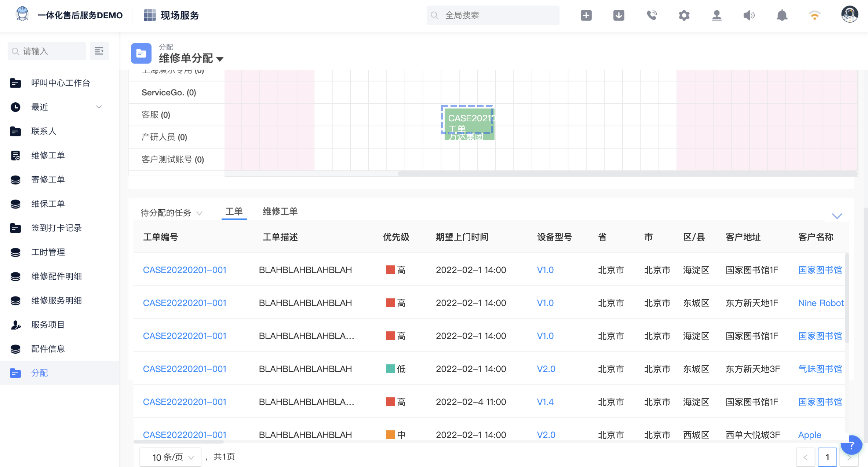The width and height of the screenshot is (868, 467).
Task: Click the download arrow icon in header
Action: pyautogui.click(x=619, y=15)
